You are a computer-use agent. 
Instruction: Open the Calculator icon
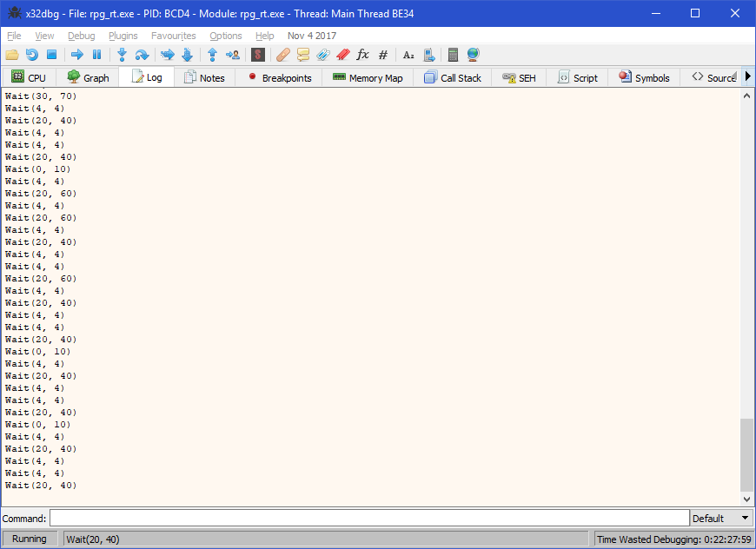(453, 55)
